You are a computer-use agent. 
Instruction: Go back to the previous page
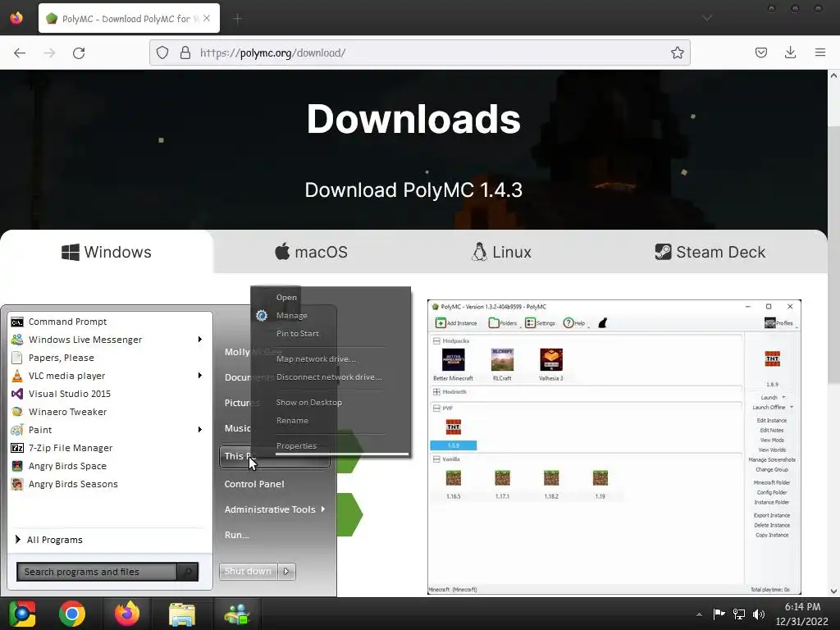click(x=20, y=52)
